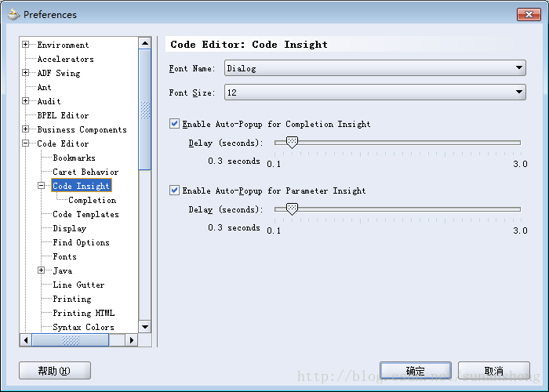Collapse the Code Editor node

tap(26, 143)
